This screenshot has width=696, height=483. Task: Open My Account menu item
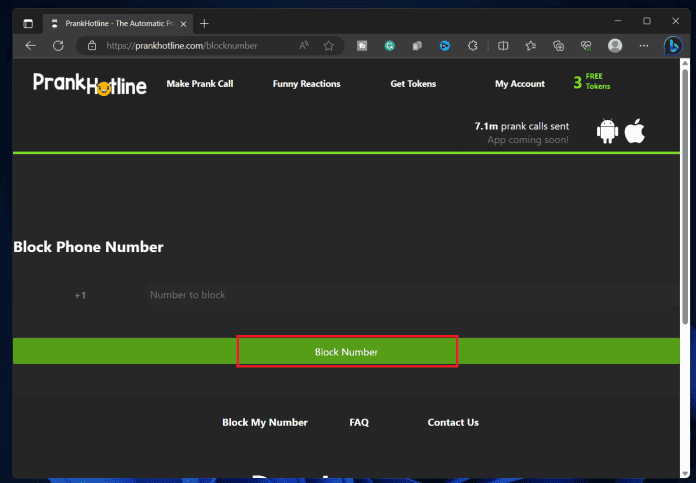[520, 84]
